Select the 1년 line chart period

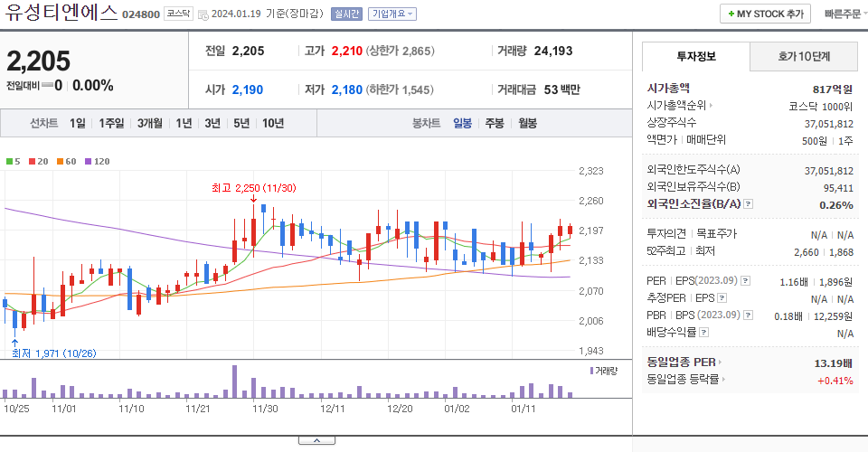click(184, 123)
